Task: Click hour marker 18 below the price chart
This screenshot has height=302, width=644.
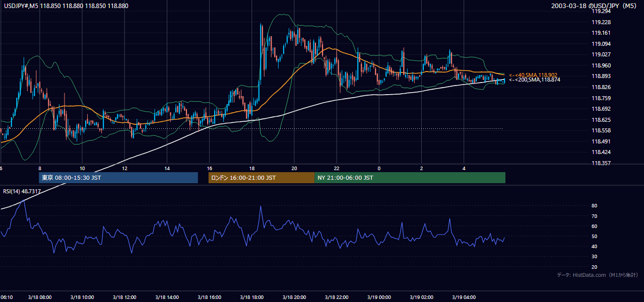Action: pos(251,168)
